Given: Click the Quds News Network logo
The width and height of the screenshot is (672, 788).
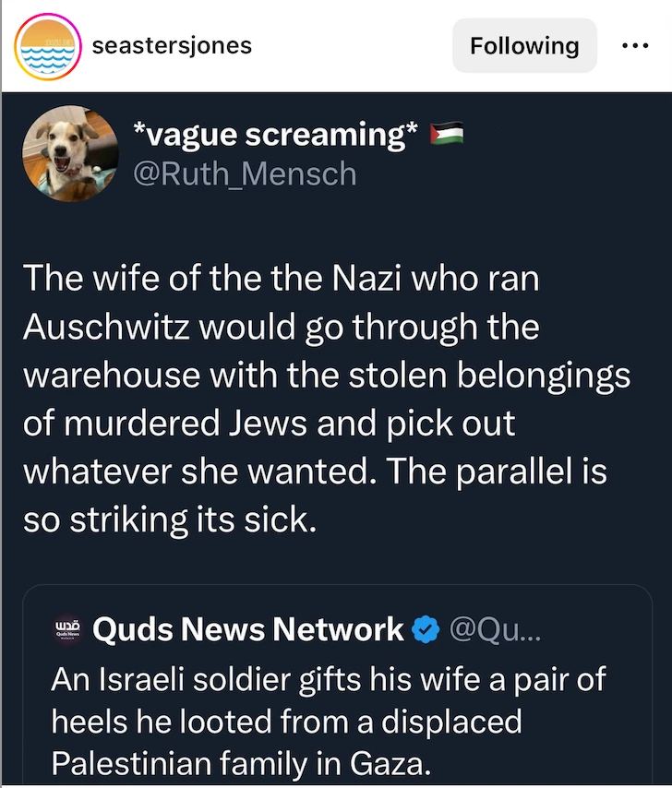Looking at the screenshot, I should 69,630.
